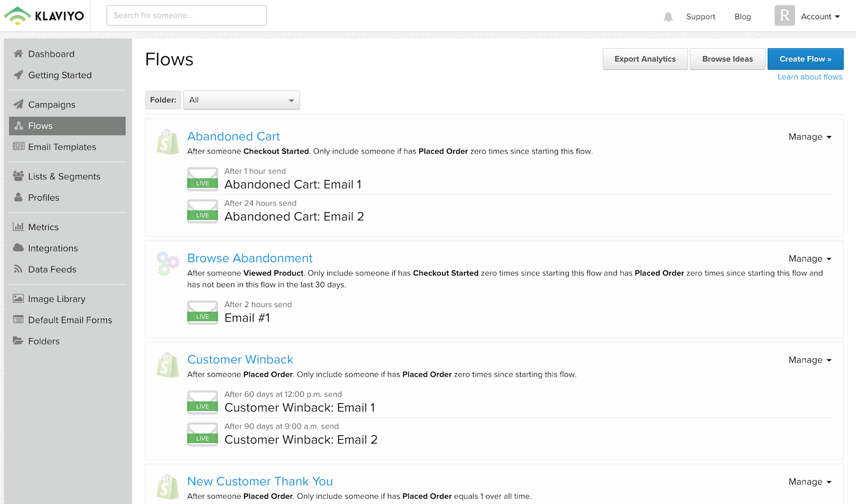Follow the Learn about flows link
The height and width of the screenshot is (504, 856).
[x=809, y=77]
